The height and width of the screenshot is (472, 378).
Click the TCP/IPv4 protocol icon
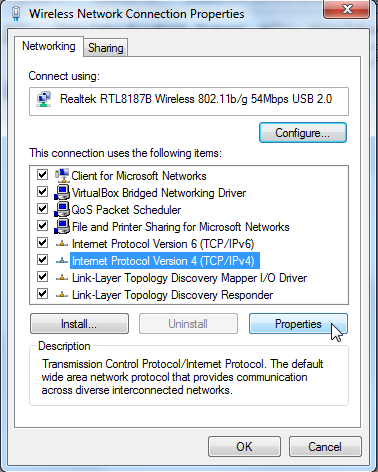coord(62,261)
